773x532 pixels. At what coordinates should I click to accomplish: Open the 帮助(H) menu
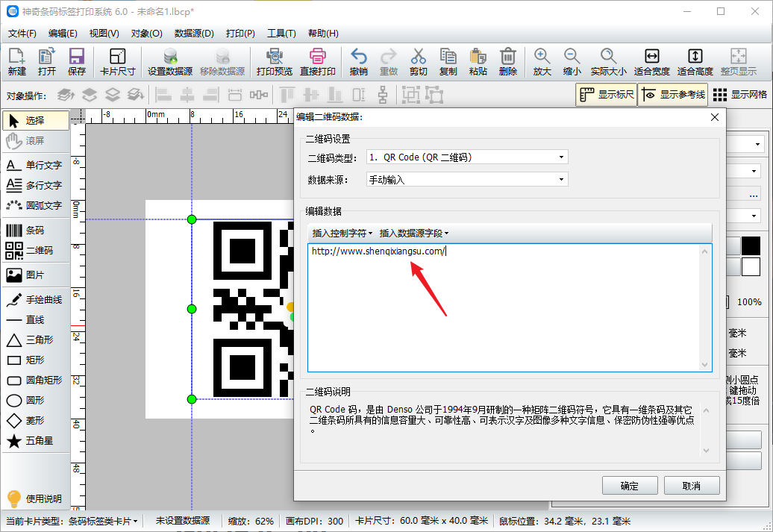point(323,34)
